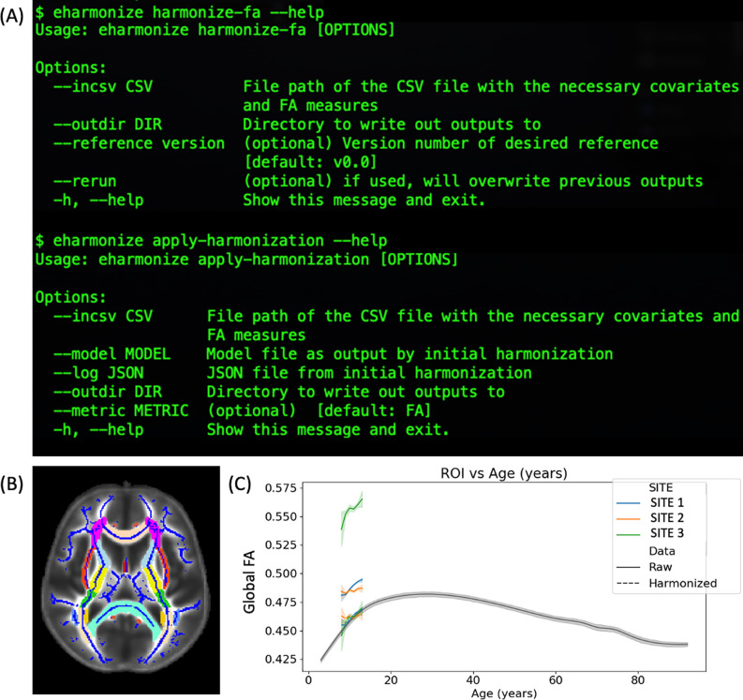The height and width of the screenshot is (700, 743).
Task: Click the SITE 3 green legend line
Action: [x=632, y=533]
